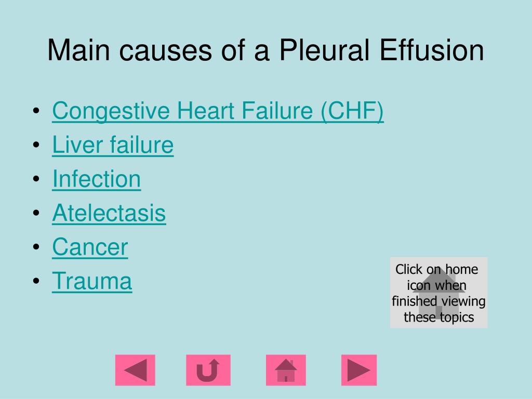Click the 'finished viewing these topics' note text
The image size is (532, 399).
tap(438, 309)
